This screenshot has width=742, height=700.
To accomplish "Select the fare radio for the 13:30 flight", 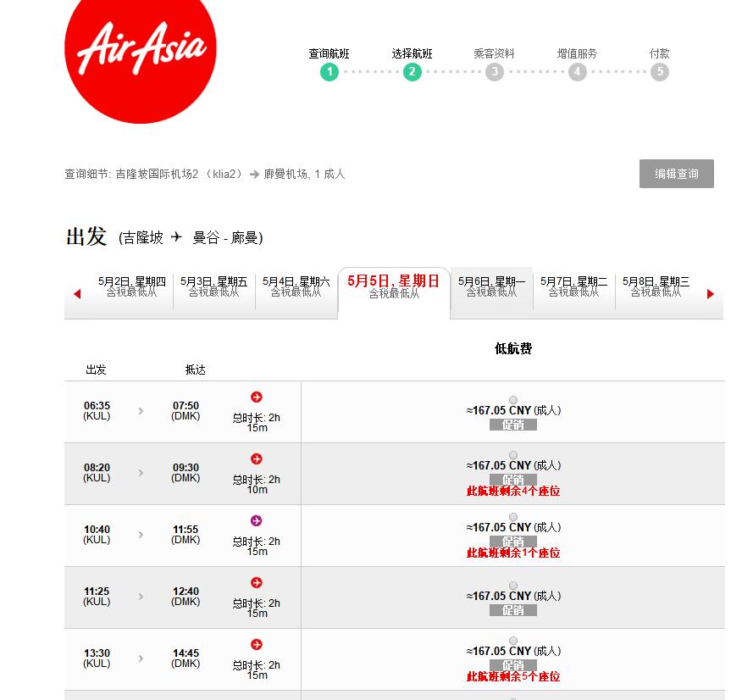I will [513, 641].
